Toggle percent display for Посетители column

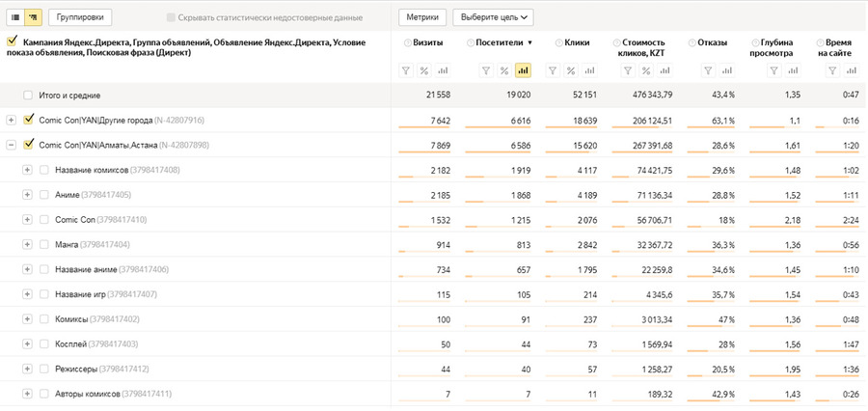pyautogui.click(x=504, y=70)
